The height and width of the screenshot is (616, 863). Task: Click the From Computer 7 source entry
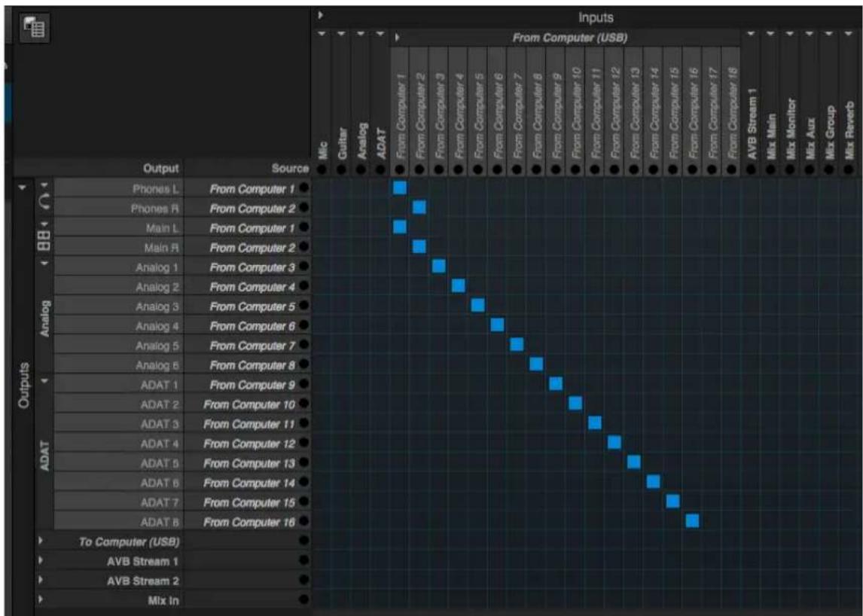click(252, 346)
